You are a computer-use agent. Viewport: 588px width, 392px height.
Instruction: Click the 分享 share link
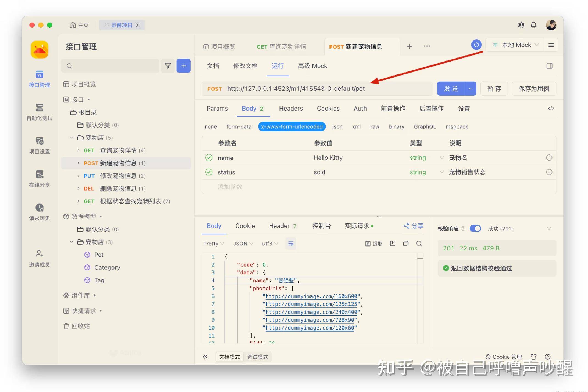point(414,226)
